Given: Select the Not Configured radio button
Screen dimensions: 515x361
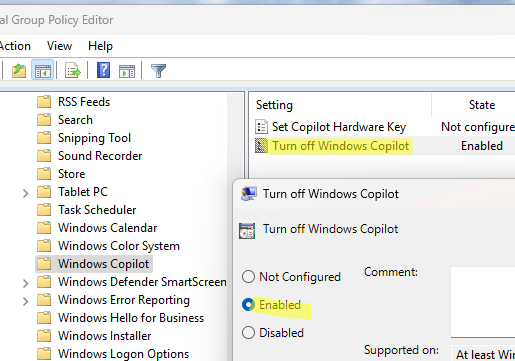Looking at the screenshot, I should pos(248,277).
